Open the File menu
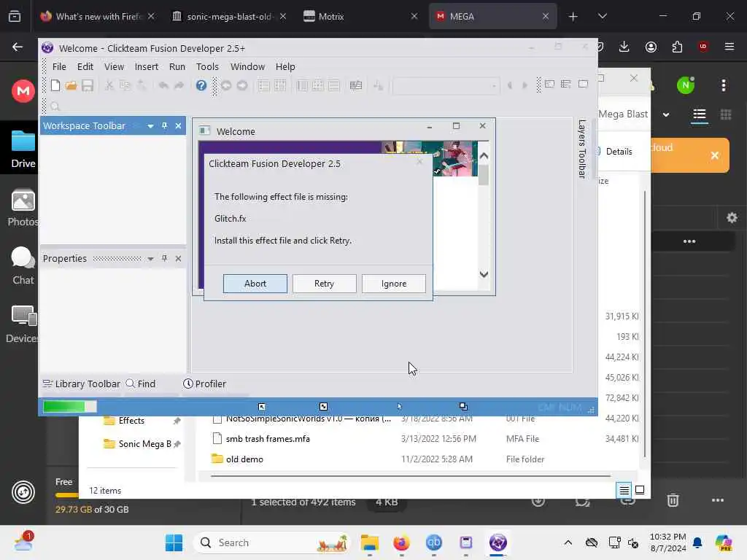Image resolution: width=747 pixels, height=560 pixels. coord(59,66)
